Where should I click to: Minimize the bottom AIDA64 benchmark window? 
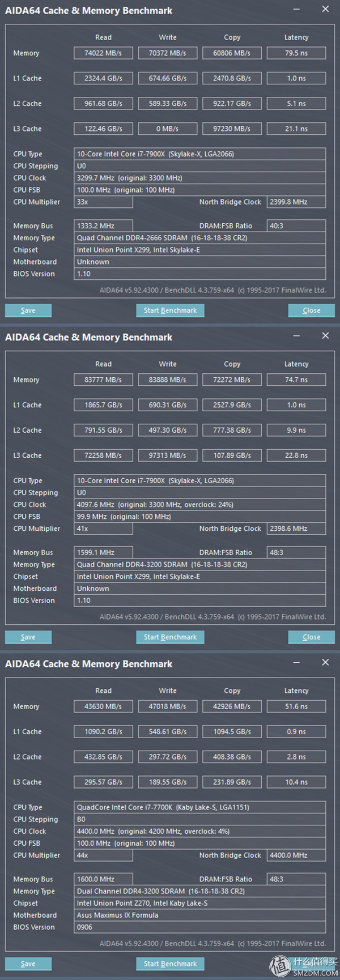coord(297,663)
